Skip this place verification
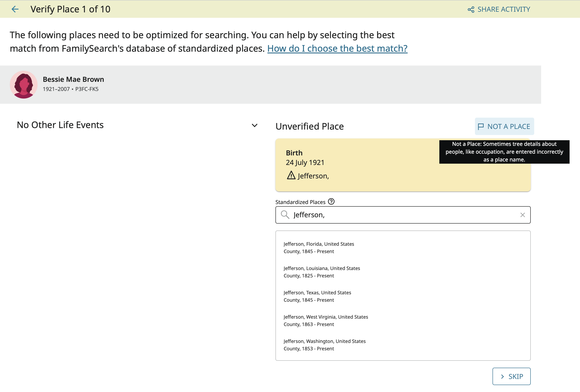Screen dimensions: 580x392 click(x=511, y=376)
